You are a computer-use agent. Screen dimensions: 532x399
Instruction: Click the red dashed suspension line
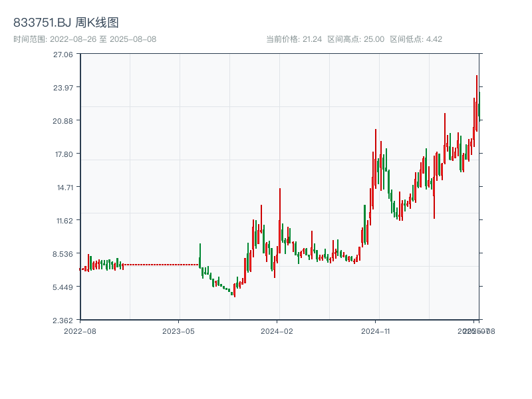[161, 265]
